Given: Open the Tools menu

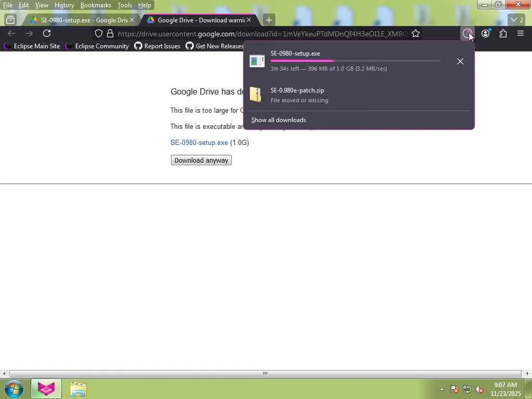Looking at the screenshot, I should pos(124,5).
